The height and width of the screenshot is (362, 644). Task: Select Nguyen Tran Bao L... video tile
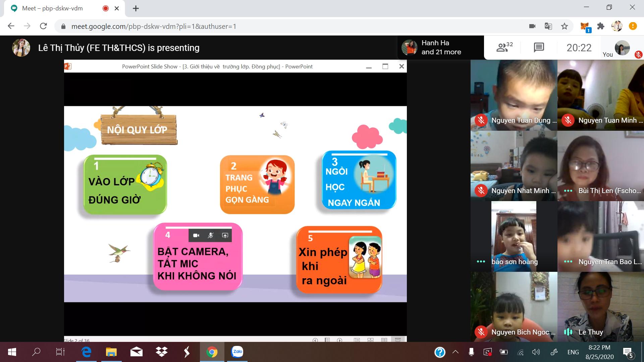pos(601,236)
